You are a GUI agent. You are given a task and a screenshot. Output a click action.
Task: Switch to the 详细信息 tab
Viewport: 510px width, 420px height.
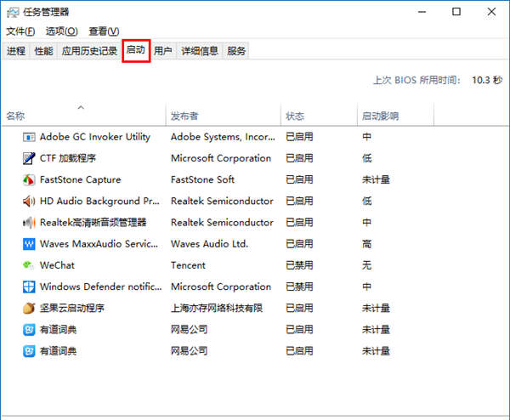(200, 51)
